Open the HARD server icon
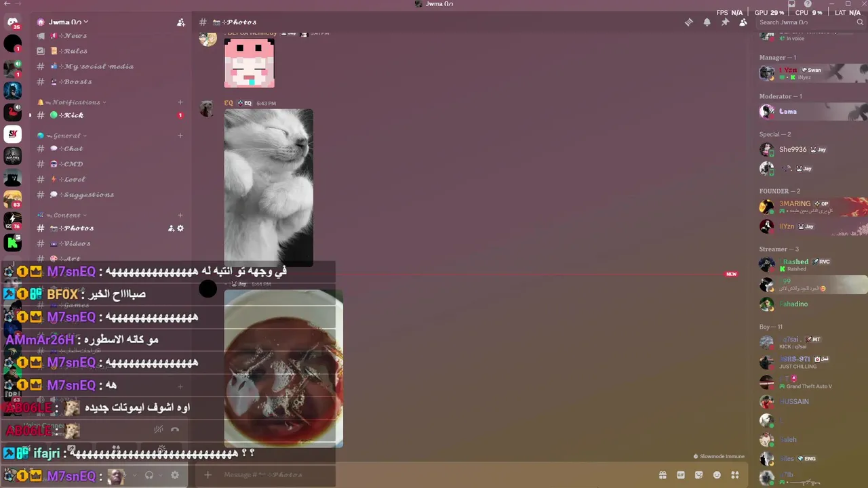The height and width of the screenshot is (488, 868). coord(12,157)
